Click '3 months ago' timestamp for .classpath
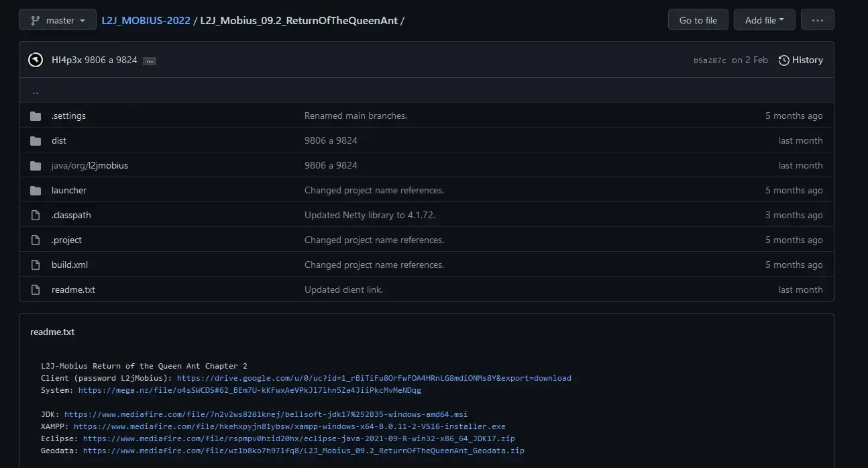 [794, 215]
